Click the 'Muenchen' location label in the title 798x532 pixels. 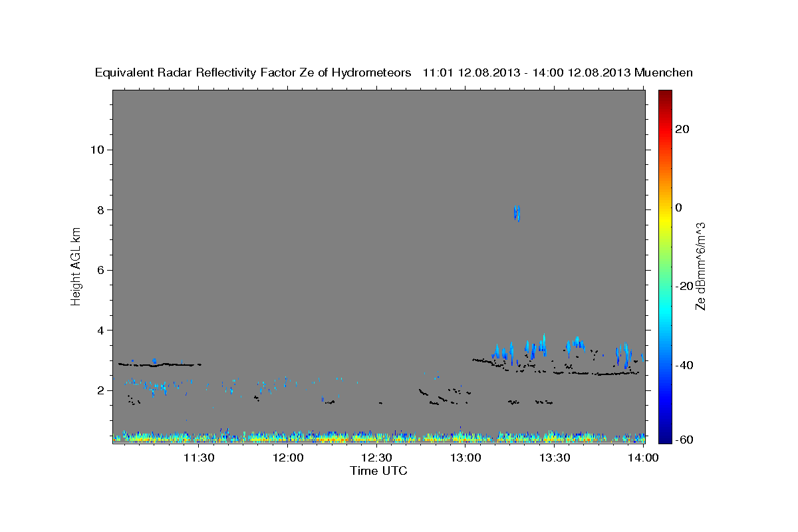(664, 72)
